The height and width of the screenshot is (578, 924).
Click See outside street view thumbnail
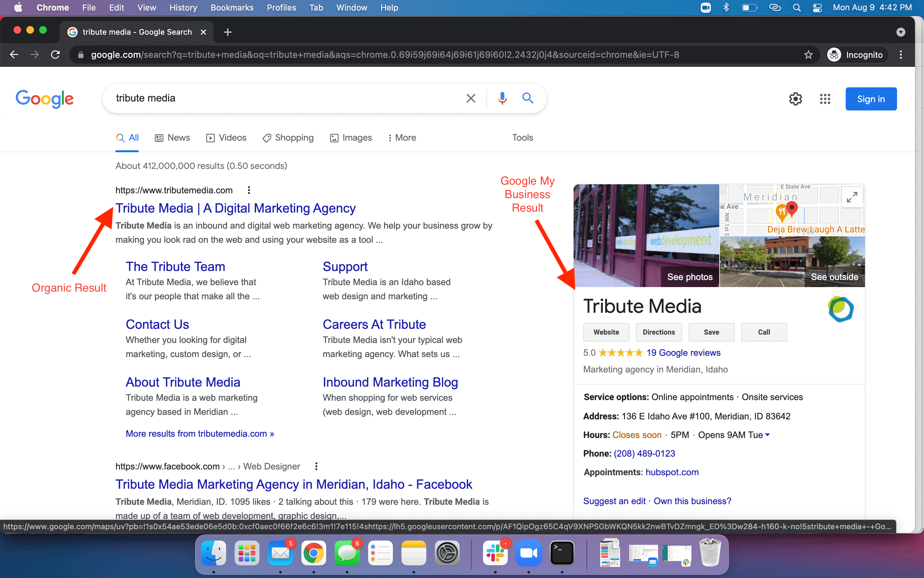click(x=792, y=261)
